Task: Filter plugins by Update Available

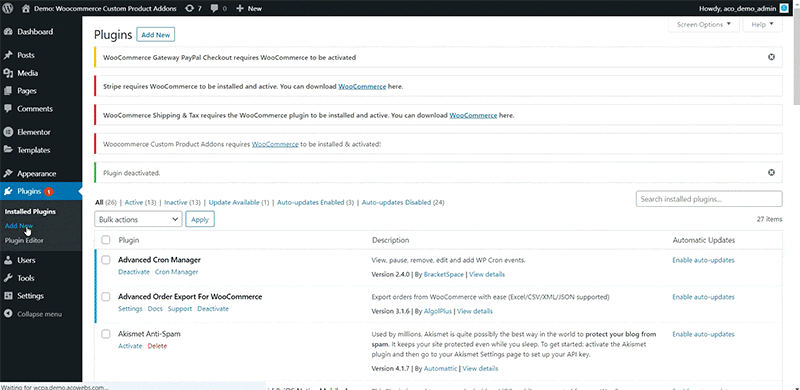Action: click(x=234, y=202)
